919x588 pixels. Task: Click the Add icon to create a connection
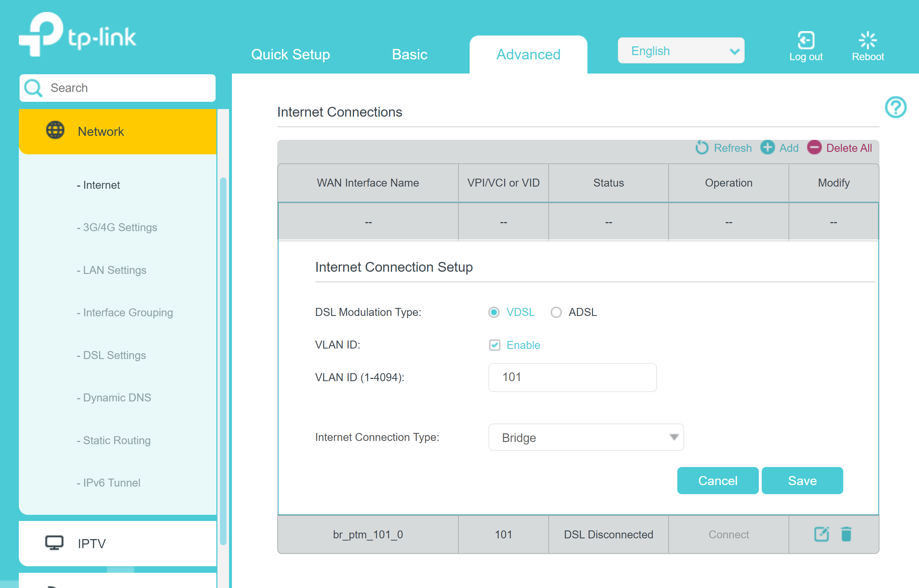click(768, 148)
